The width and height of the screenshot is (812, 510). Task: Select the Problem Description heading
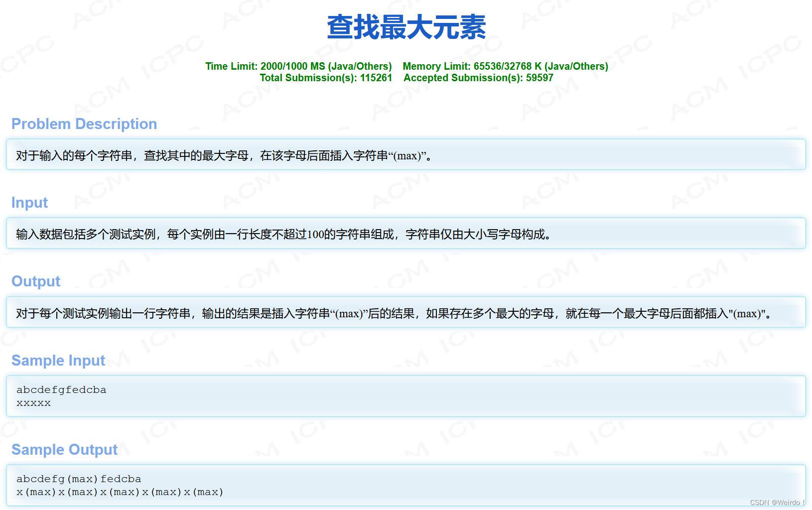[x=84, y=124]
